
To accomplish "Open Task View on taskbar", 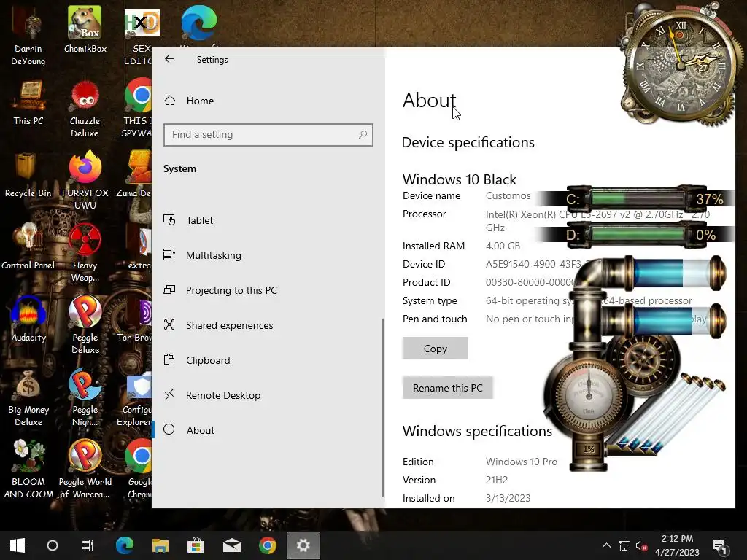I will (88, 545).
